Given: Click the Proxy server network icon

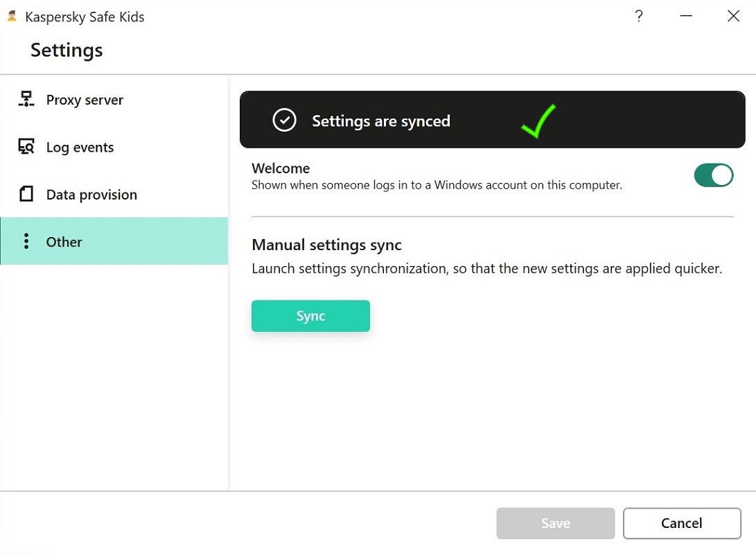Looking at the screenshot, I should coord(26,100).
